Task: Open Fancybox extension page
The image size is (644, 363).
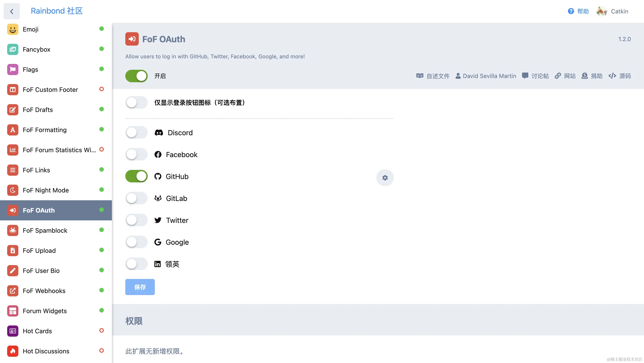Action: 56,49
